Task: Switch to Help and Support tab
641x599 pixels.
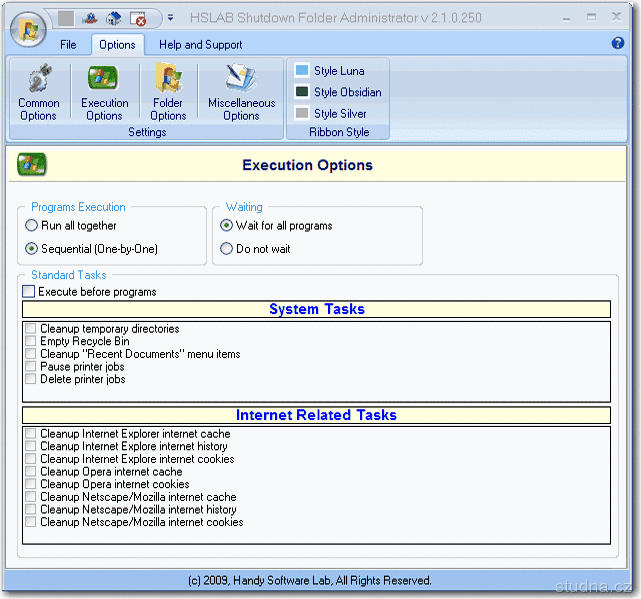Action: click(200, 45)
